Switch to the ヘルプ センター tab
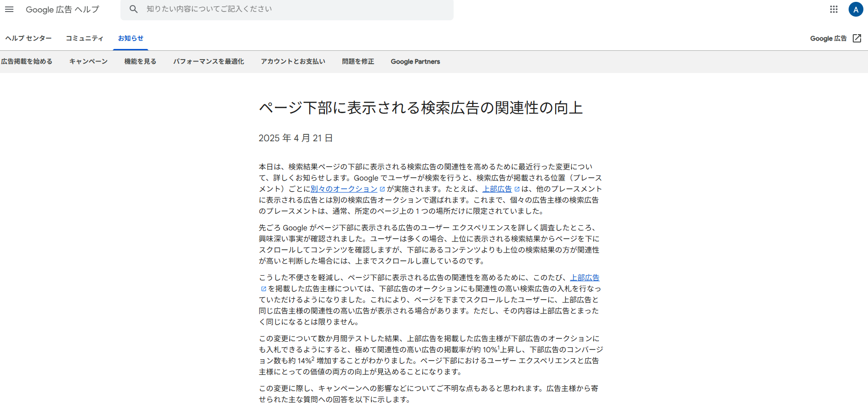The height and width of the screenshot is (410, 868). tap(29, 38)
